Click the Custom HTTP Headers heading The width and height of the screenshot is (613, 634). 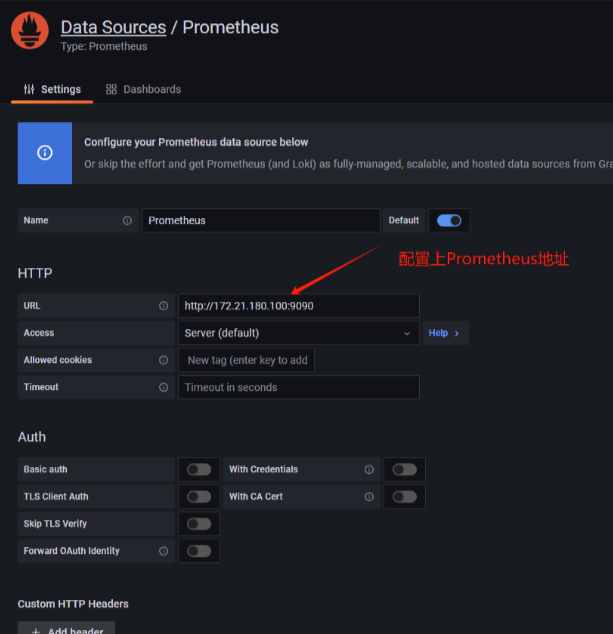tap(73, 604)
